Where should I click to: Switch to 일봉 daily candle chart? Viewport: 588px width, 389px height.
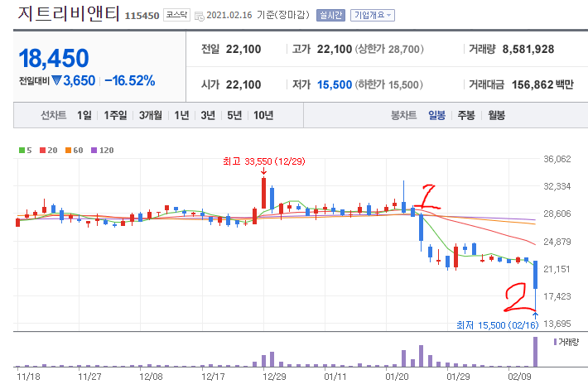tap(437, 115)
